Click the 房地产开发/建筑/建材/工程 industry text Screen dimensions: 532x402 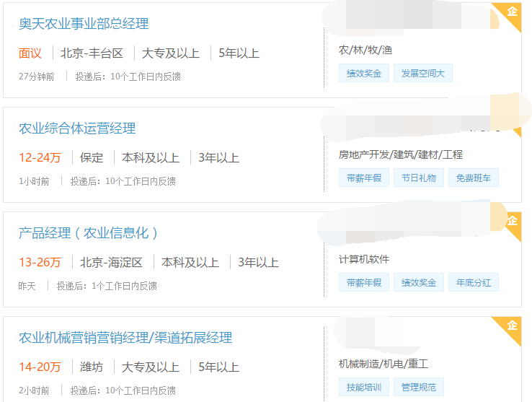[401, 154]
